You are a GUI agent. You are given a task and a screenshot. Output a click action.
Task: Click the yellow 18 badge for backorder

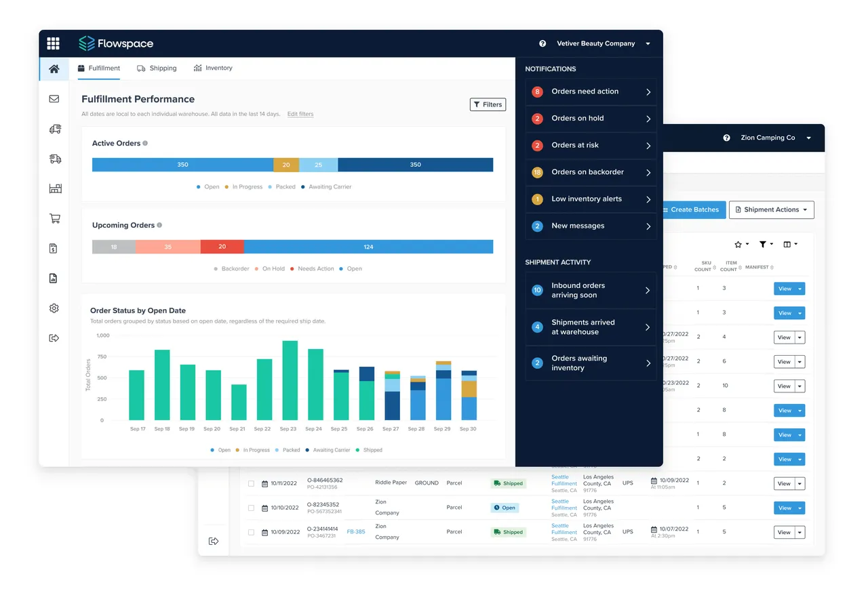coord(537,172)
